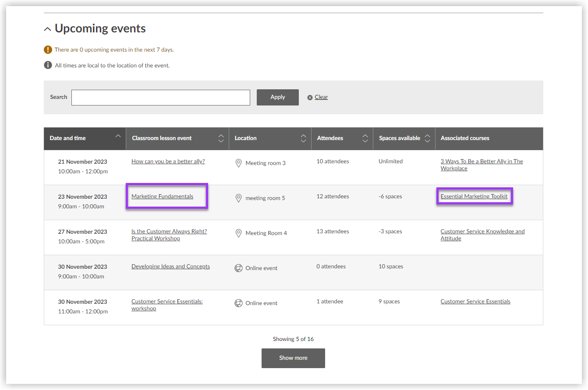
Task: Open the Developing Ideas and Concepts event
Action: point(170,267)
